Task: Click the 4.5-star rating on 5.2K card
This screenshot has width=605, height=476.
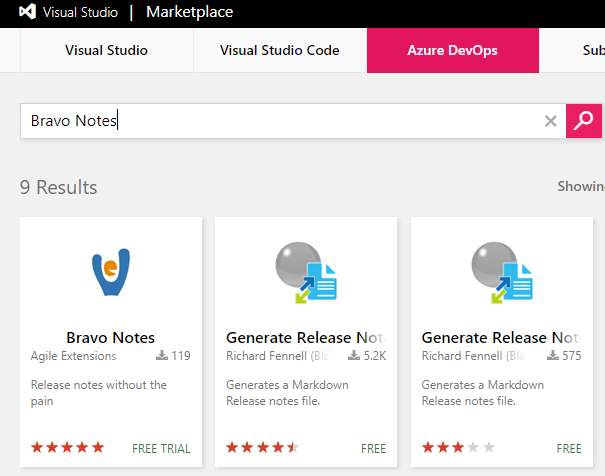Action: (x=262, y=447)
